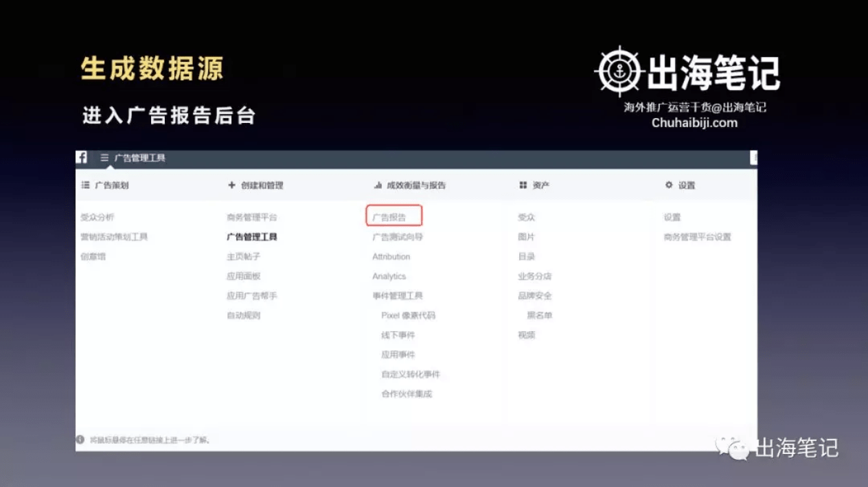Open 设置 link below settings heading
The image size is (868, 487).
[x=672, y=217]
